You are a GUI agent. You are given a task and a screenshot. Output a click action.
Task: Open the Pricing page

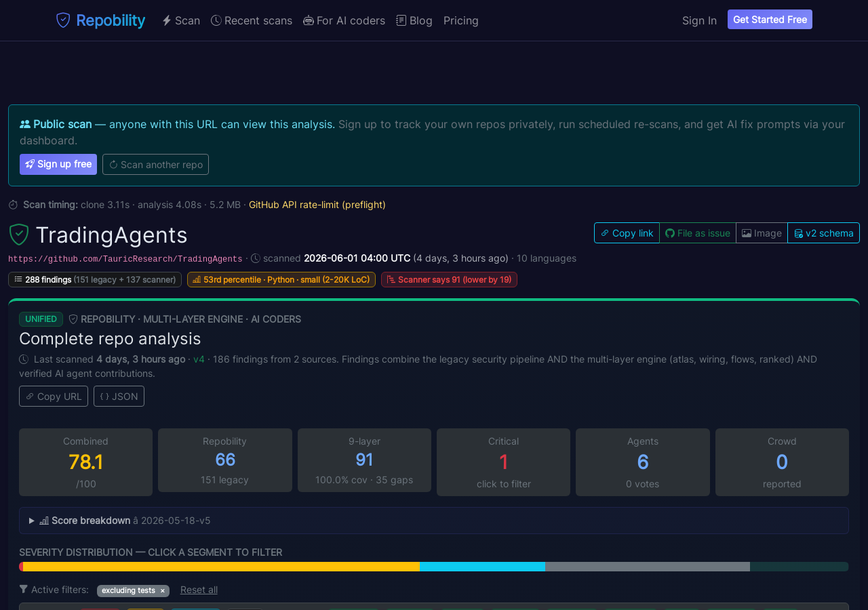click(461, 20)
